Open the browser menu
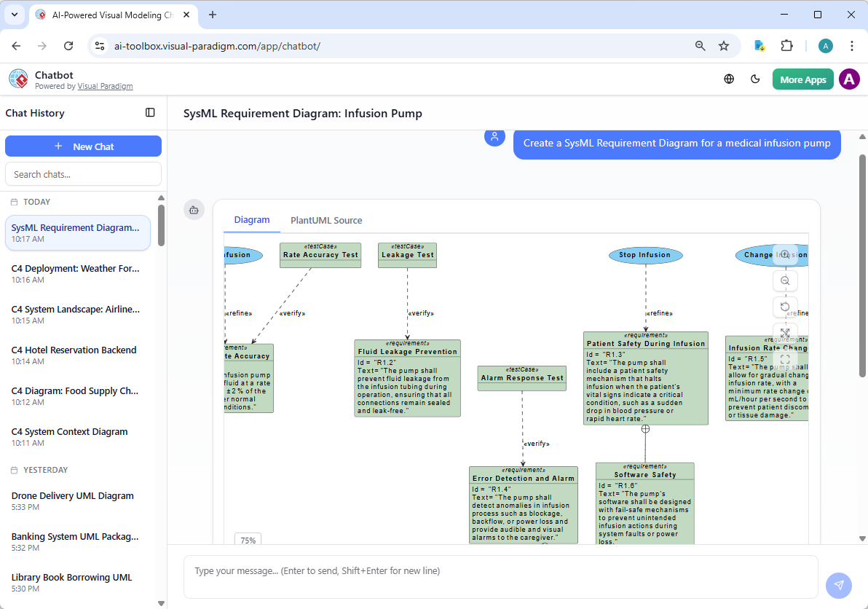Screen dimensions: 868x609 (852, 45)
